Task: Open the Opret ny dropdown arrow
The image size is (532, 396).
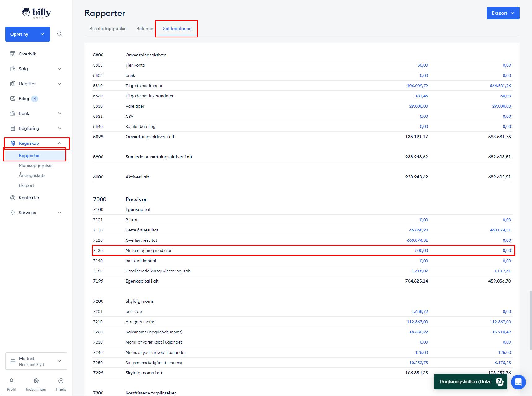Action: click(42, 34)
